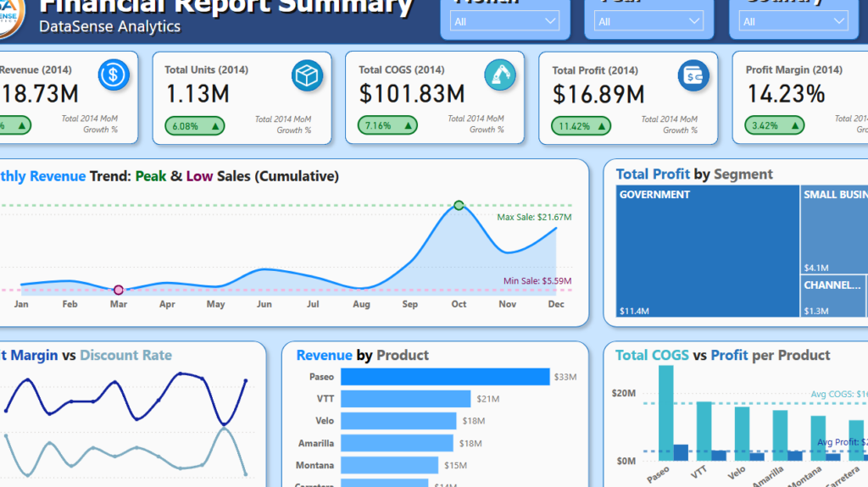Click the 3.42% growth badge on Profit Margin
Viewport: 868px width, 487px height.
point(775,125)
